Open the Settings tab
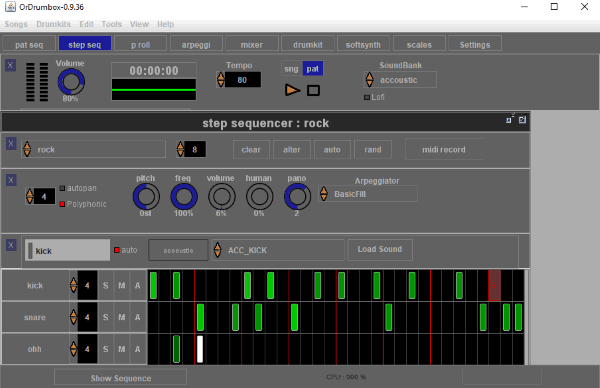600x388 pixels. (x=474, y=44)
